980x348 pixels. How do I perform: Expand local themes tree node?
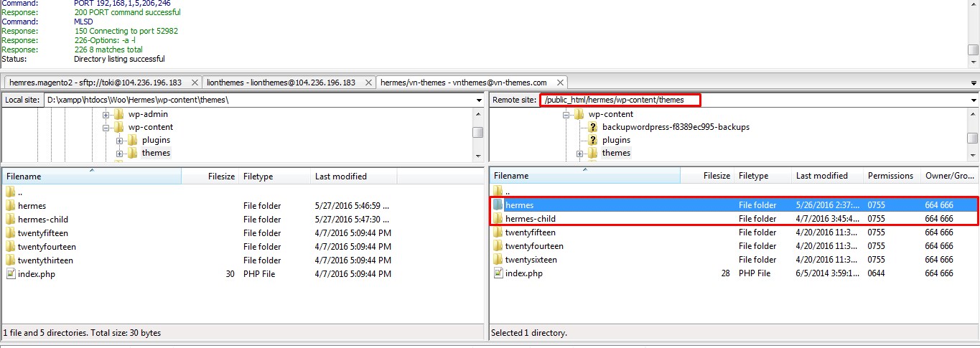[120, 154]
